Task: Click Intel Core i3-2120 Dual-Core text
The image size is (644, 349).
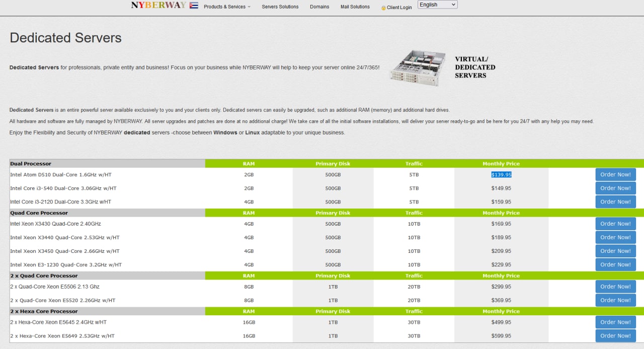Action: click(61, 202)
